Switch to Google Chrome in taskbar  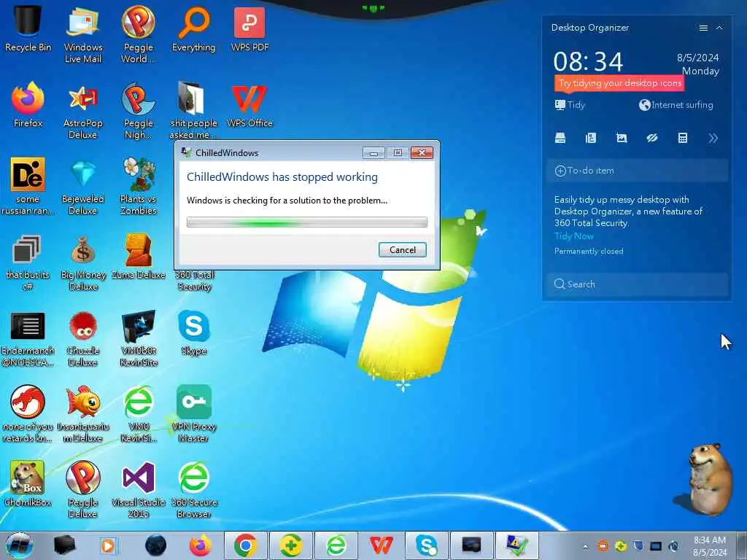(x=245, y=545)
